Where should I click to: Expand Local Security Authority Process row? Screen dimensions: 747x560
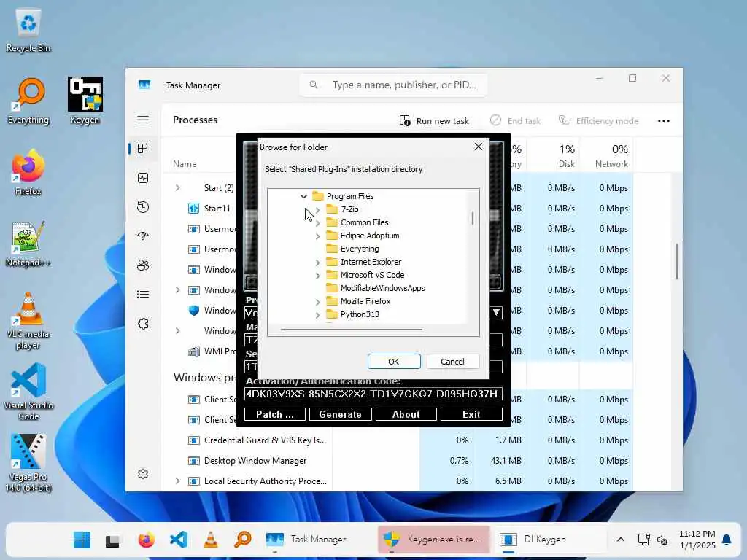tap(178, 481)
